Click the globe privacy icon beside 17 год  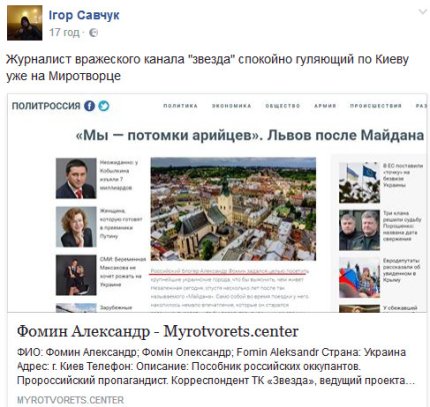click(94, 32)
